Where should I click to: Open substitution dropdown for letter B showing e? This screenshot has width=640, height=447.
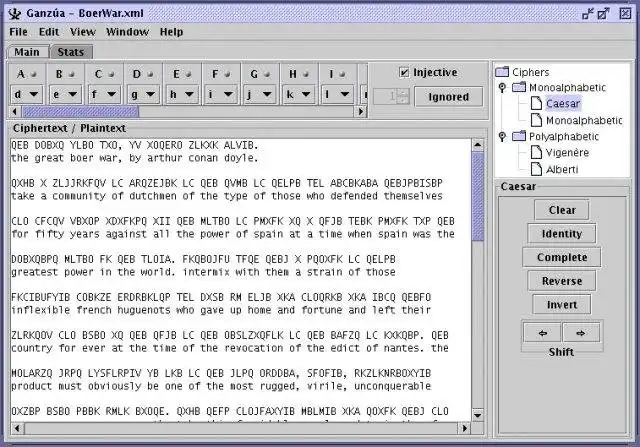pyautogui.click(x=65, y=94)
